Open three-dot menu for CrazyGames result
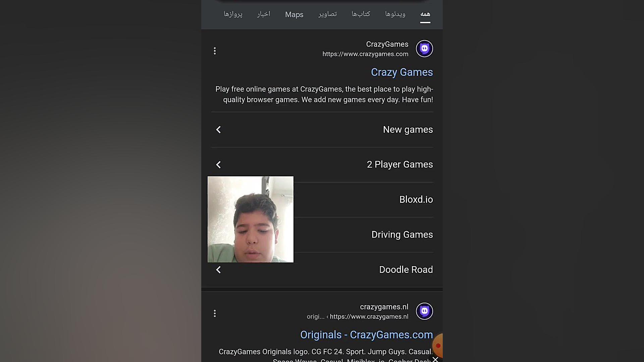Image resolution: width=644 pixels, height=362 pixels. pos(215,51)
